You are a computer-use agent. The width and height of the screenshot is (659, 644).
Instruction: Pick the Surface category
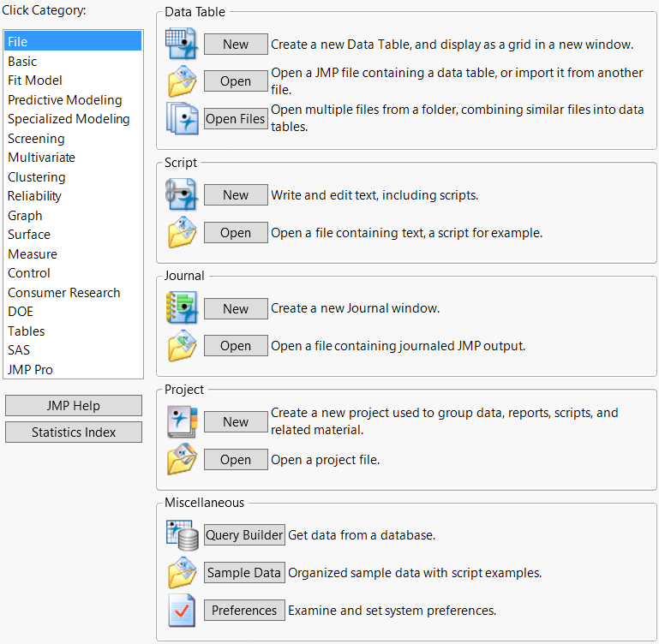pos(73,235)
